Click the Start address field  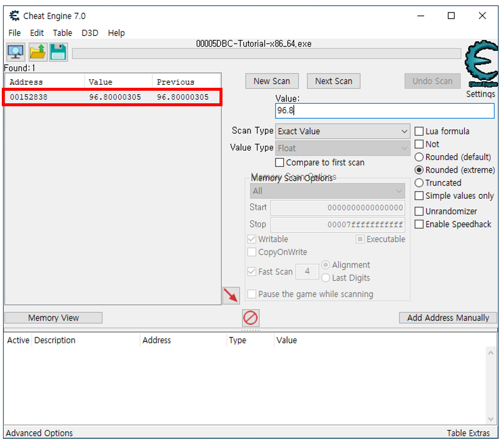(x=338, y=208)
